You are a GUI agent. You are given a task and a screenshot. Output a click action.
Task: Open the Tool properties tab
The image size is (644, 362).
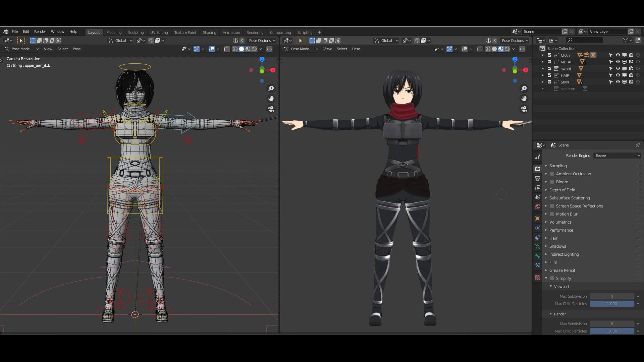(538, 157)
